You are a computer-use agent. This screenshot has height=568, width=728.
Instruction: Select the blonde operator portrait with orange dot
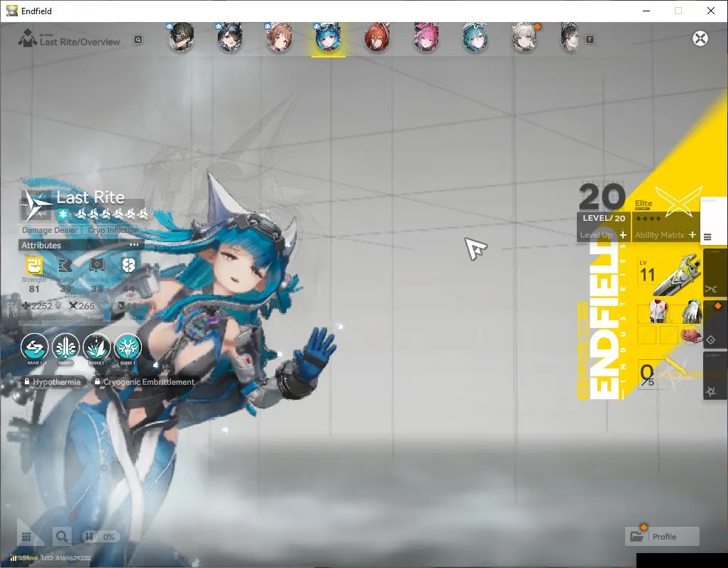click(x=524, y=38)
